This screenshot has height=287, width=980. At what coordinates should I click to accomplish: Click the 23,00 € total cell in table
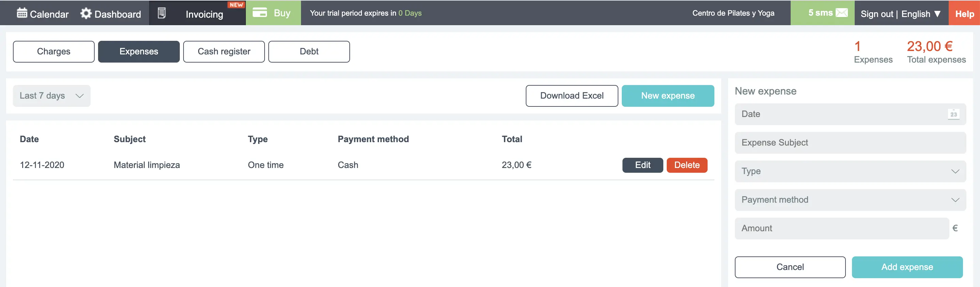pyautogui.click(x=516, y=165)
